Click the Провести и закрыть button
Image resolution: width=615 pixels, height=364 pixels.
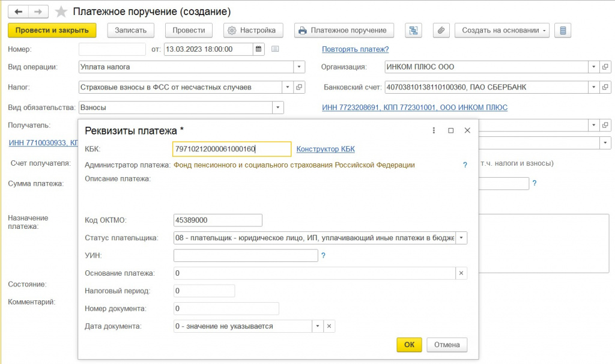[52, 30]
